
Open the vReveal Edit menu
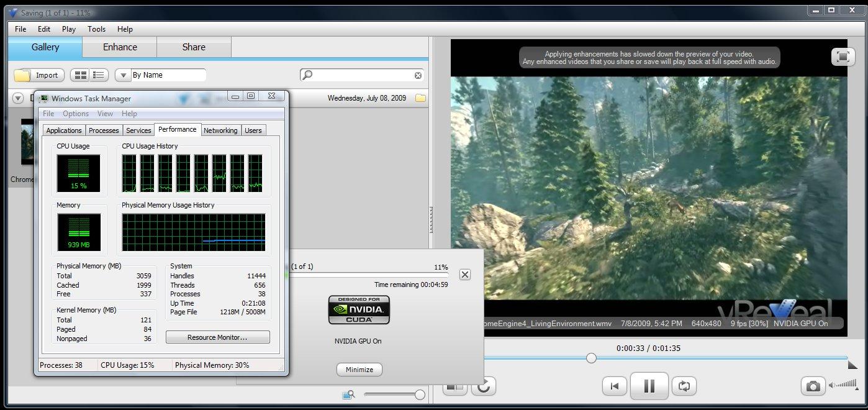tap(44, 29)
